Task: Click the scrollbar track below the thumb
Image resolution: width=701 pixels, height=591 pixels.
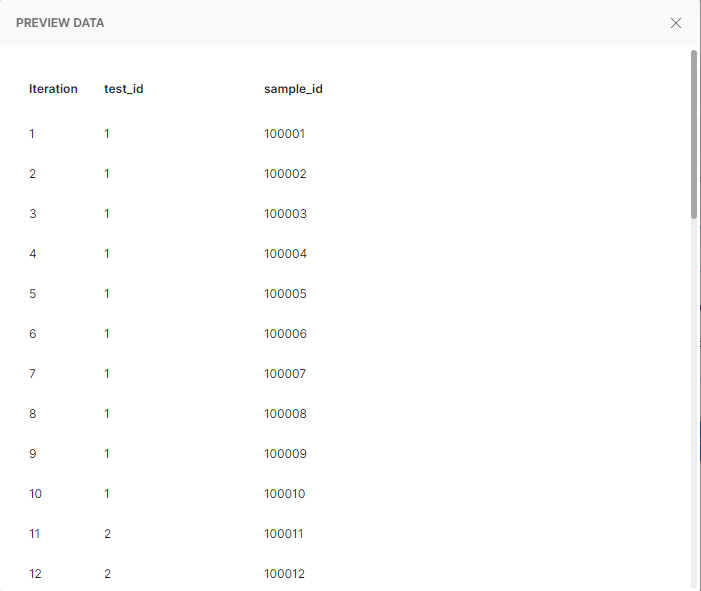Action: point(694,402)
